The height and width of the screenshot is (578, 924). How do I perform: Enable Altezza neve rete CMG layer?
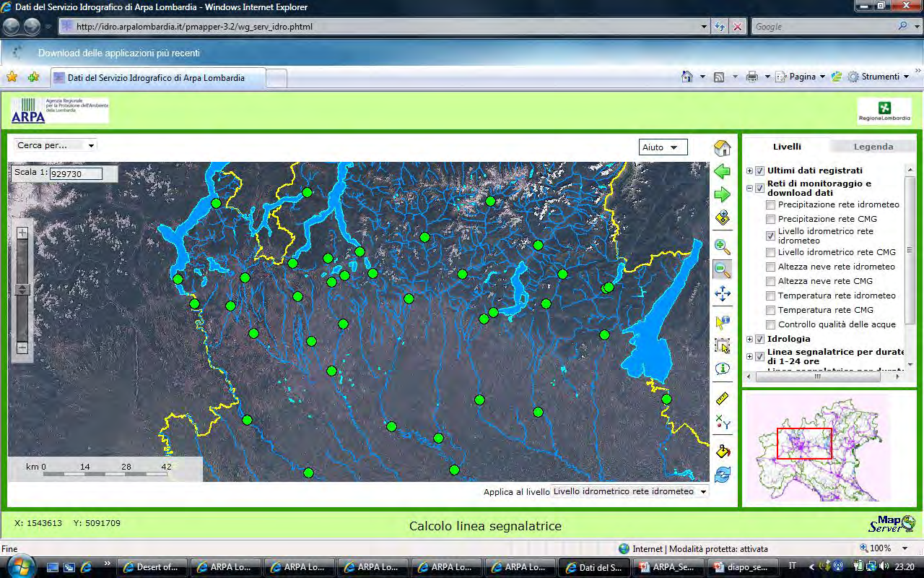pos(771,282)
